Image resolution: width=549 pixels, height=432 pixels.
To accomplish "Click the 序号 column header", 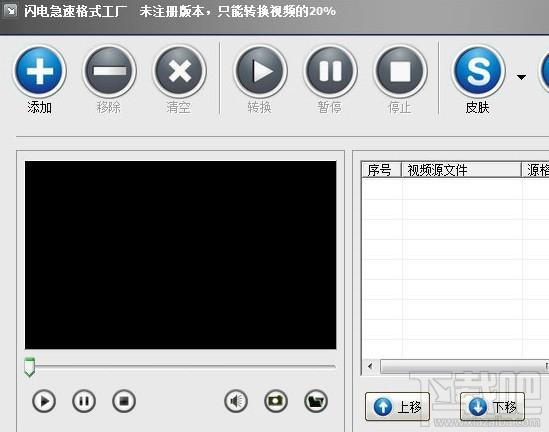I will click(x=381, y=170).
